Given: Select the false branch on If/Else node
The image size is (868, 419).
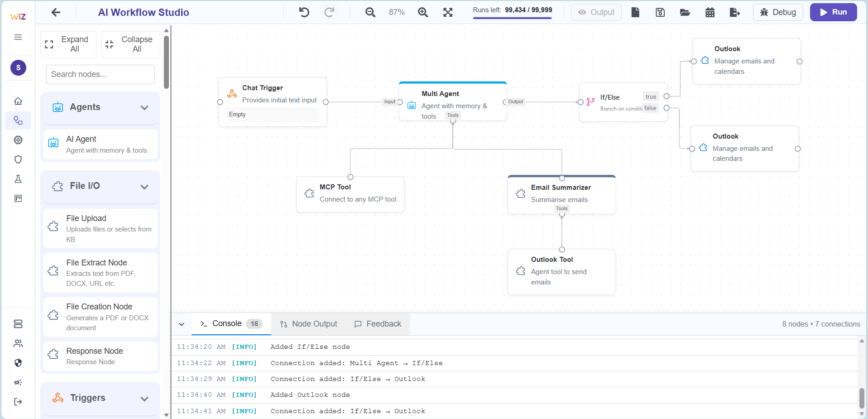Looking at the screenshot, I should coord(650,108).
